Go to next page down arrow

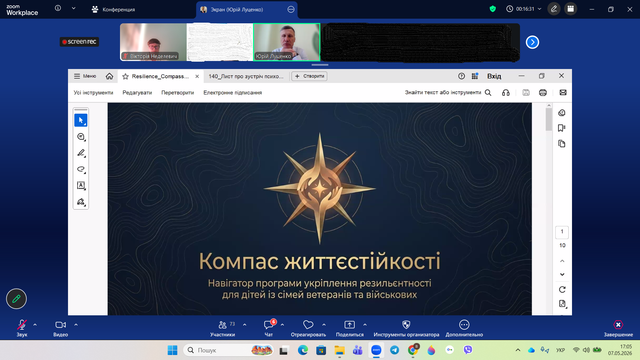point(562,275)
